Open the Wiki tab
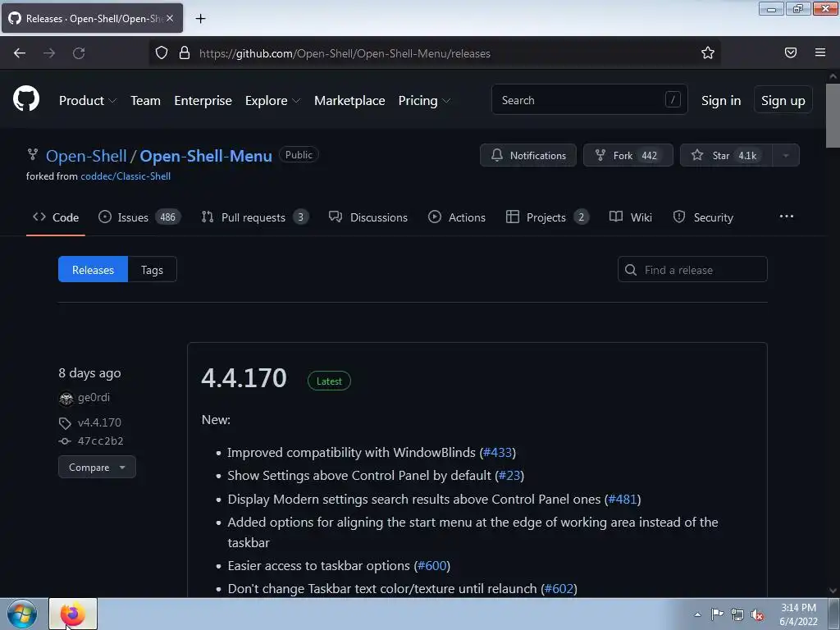Viewport: 840px width, 630px height. coord(631,217)
